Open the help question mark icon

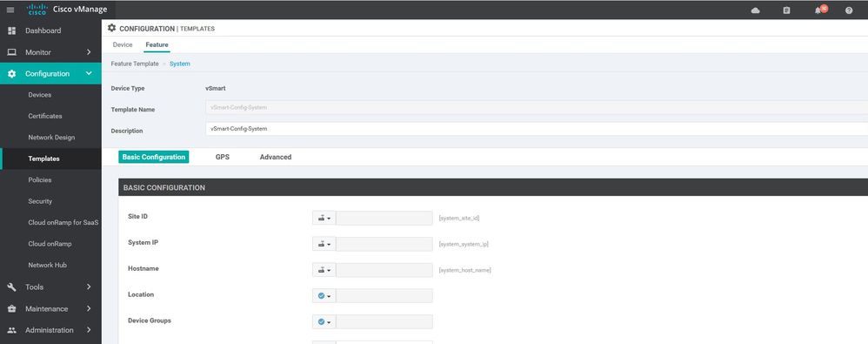(849, 10)
